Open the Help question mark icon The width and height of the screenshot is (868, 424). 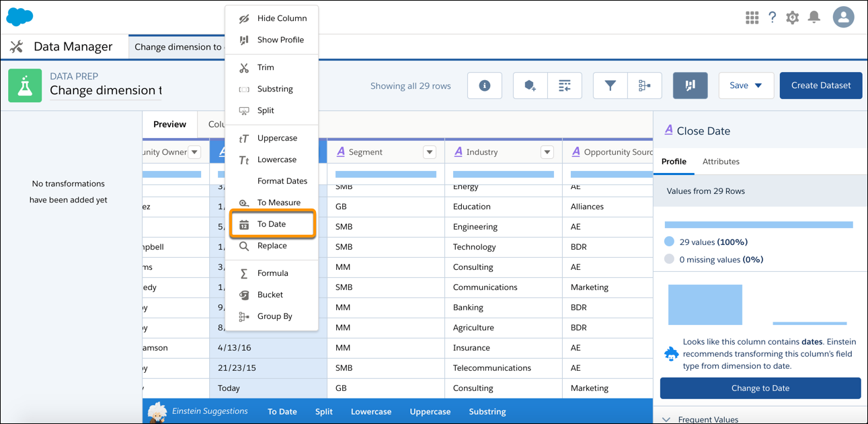click(x=773, y=17)
